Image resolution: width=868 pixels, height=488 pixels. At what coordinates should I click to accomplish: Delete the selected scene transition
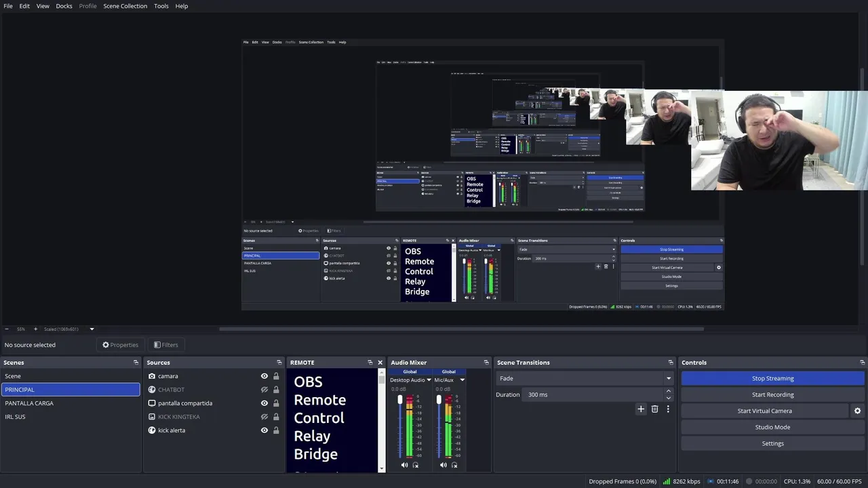point(654,409)
